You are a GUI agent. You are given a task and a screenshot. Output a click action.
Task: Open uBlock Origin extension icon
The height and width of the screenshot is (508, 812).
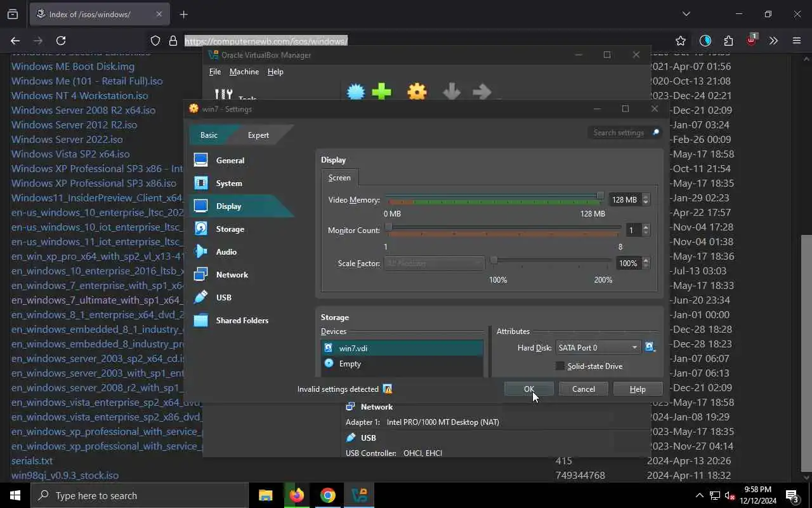(751, 40)
